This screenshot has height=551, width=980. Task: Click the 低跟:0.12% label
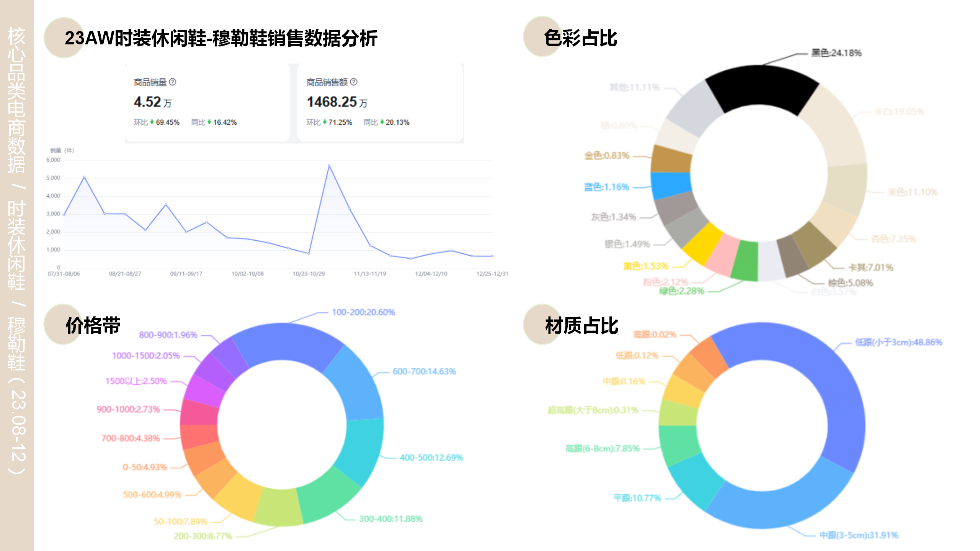click(x=637, y=355)
